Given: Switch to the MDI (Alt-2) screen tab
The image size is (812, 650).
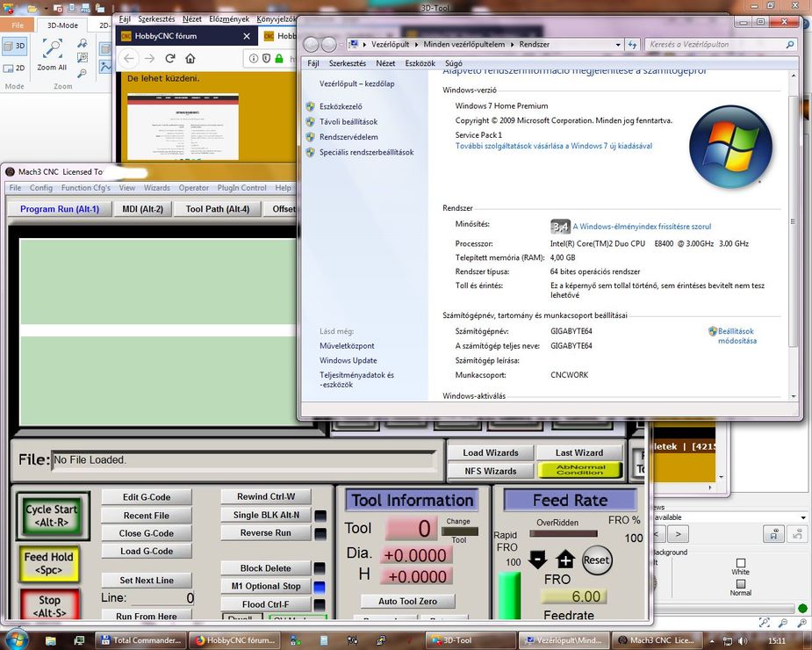Looking at the screenshot, I should pyautogui.click(x=142, y=209).
